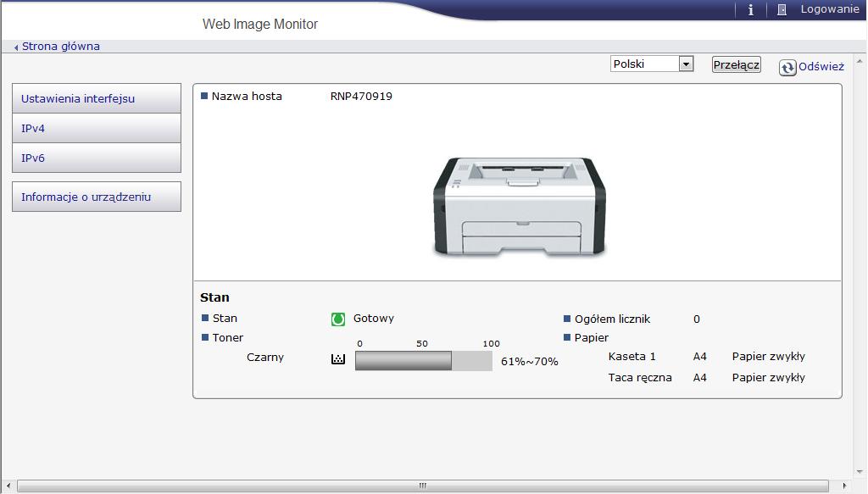Open the Logowanie link

point(829,9)
